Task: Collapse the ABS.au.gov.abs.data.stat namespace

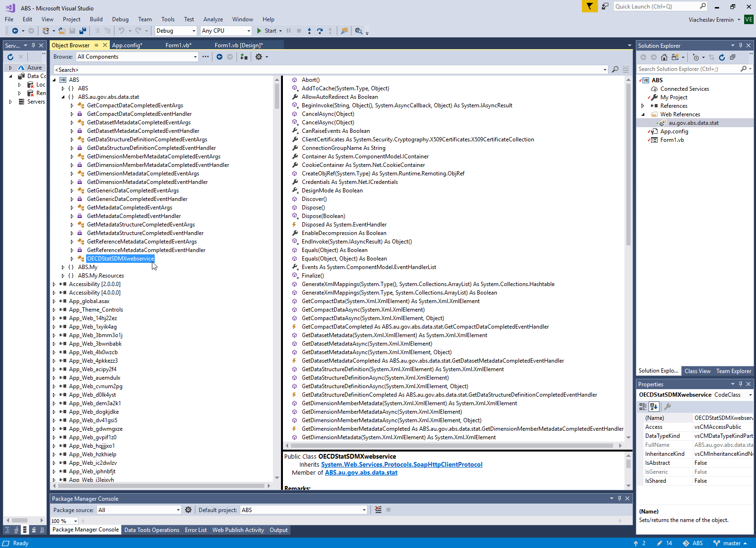Action: point(63,97)
